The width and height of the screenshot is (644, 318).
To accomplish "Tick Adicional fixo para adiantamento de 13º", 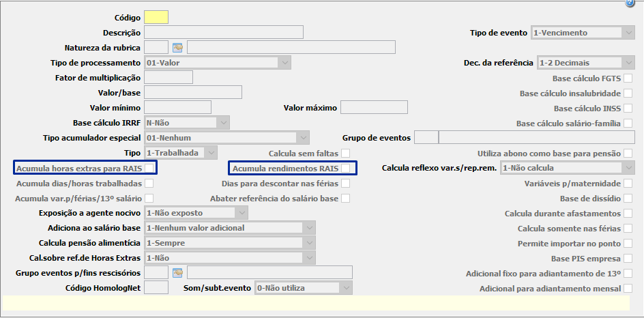I will pos(628,273).
